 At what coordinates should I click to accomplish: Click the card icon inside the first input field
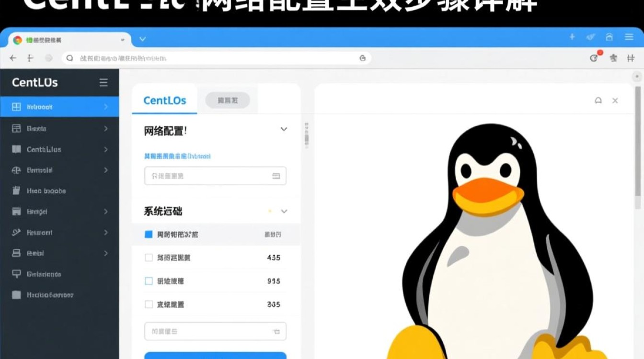pyautogui.click(x=276, y=176)
